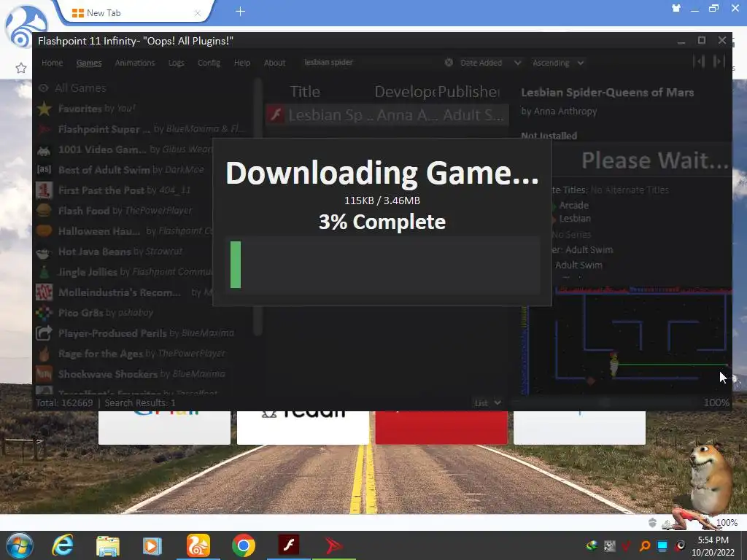Sort by the Publisher column header

pyautogui.click(x=469, y=91)
